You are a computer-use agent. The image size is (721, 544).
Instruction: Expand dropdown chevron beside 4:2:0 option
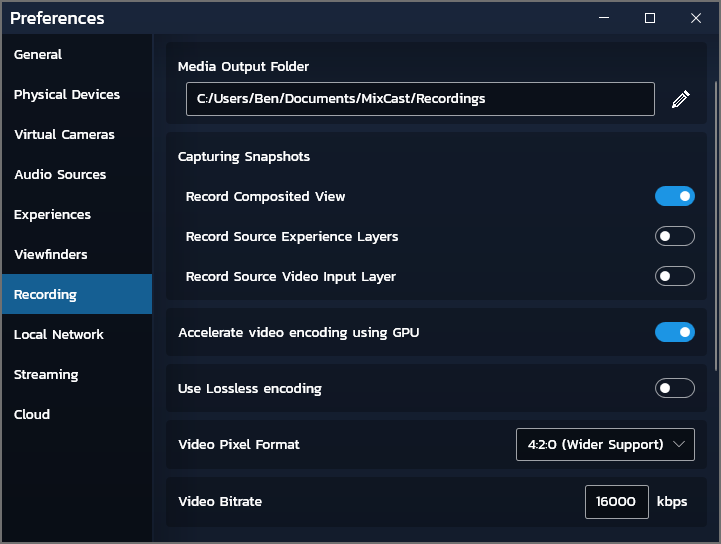[679, 444]
